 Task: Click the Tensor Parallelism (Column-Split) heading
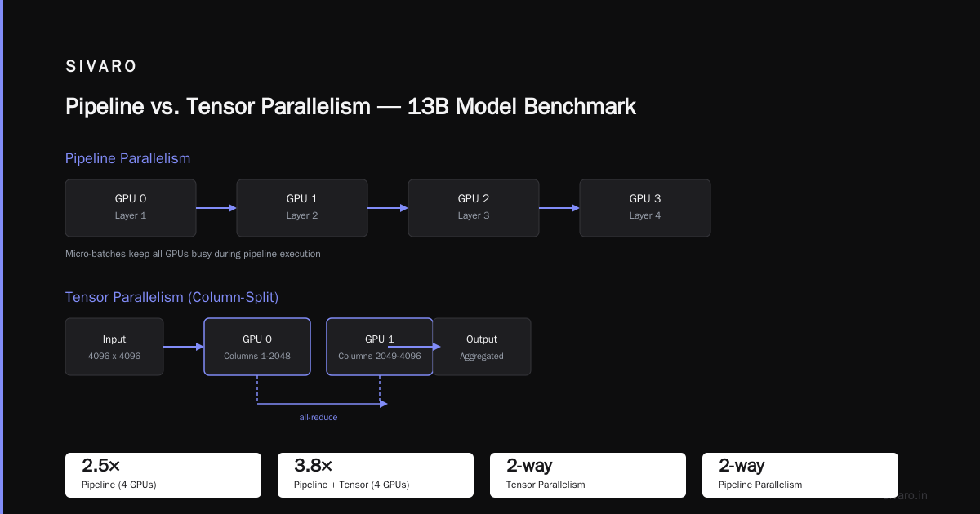click(177, 297)
